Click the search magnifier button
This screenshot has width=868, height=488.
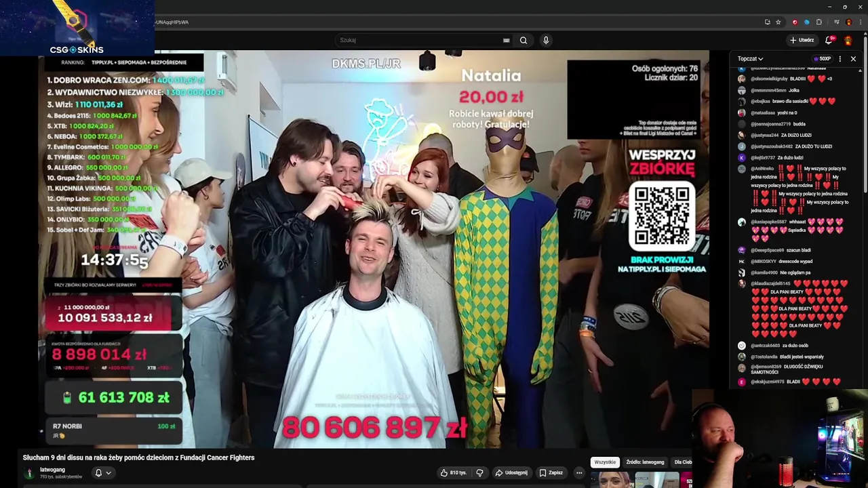tap(524, 40)
